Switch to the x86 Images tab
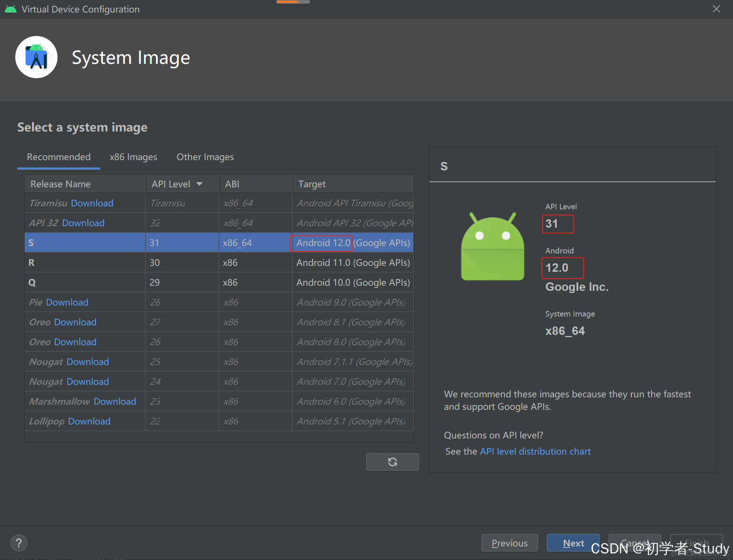 click(133, 157)
